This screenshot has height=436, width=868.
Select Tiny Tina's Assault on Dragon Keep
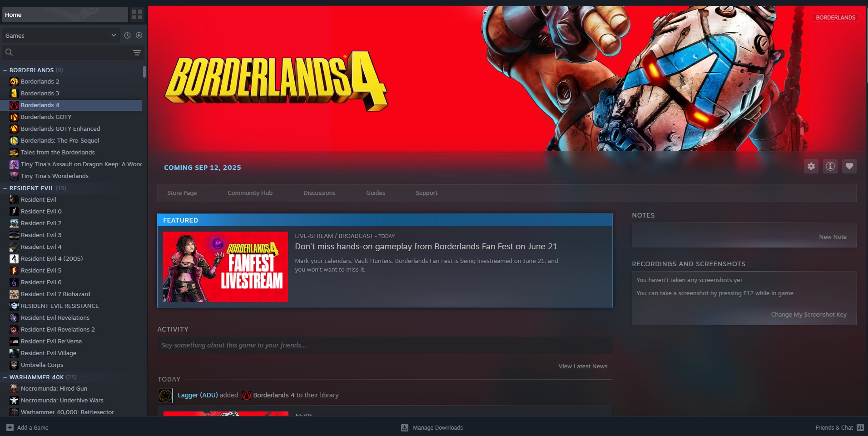pos(81,164)
